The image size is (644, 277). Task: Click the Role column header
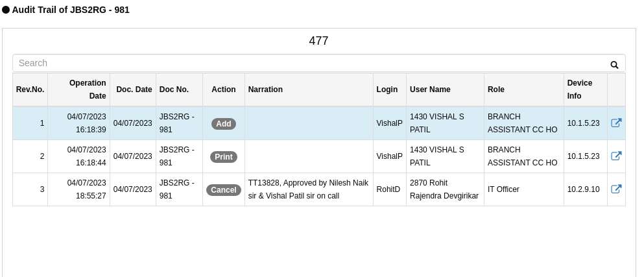coord(524,90)
